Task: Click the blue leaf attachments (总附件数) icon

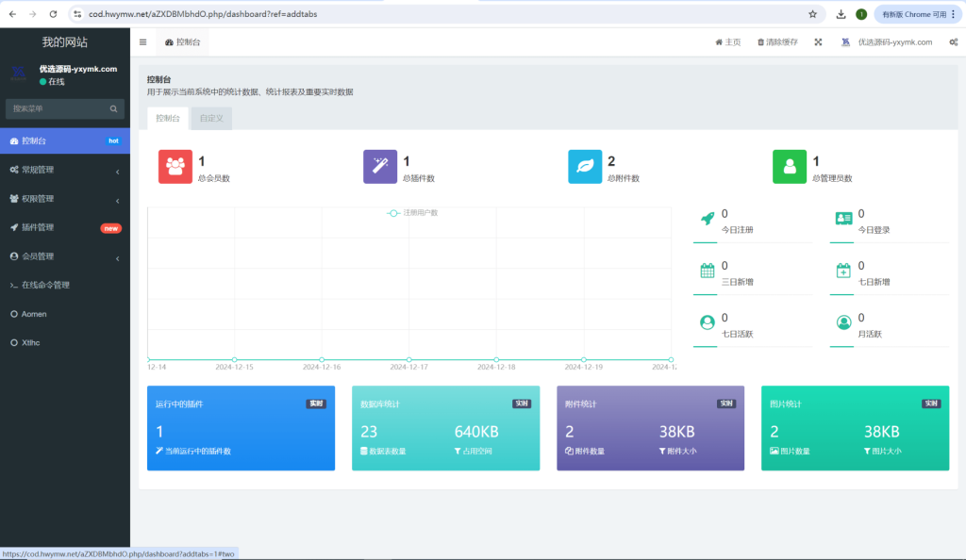Action: click(585, 167)
